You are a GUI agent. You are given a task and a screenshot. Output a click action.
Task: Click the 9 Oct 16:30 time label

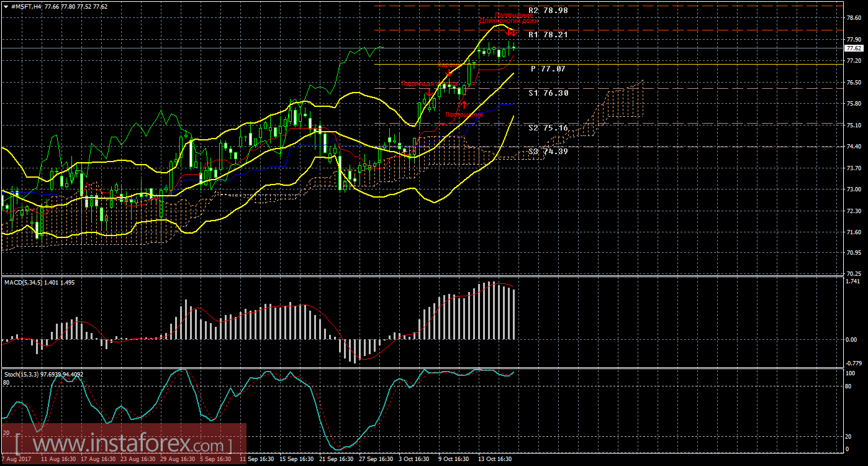click(454, 459)
